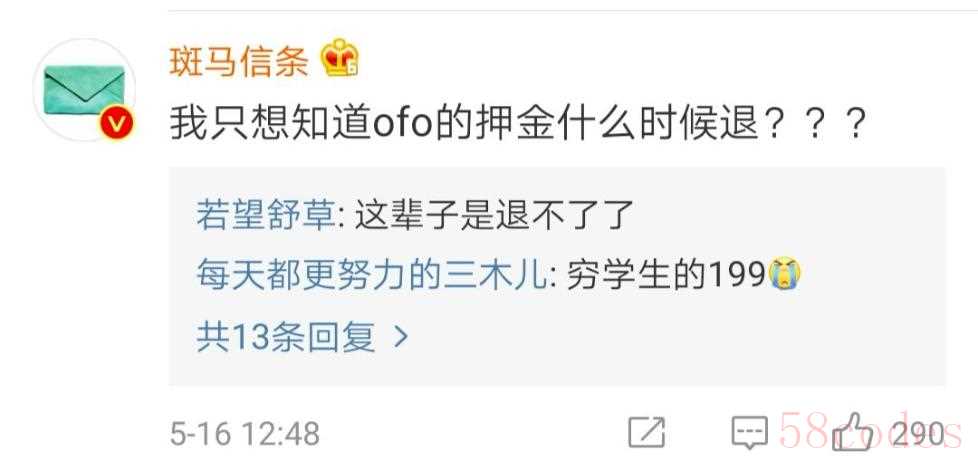Click the orange verified V badge

click(116, 122)
